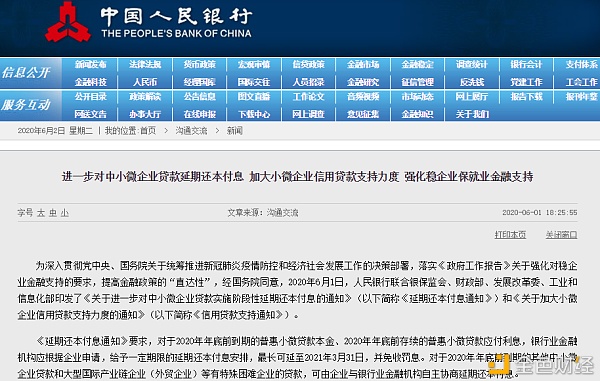Select 信贷政策 in the navigation
600x381 pixels.
coord(308,64)
